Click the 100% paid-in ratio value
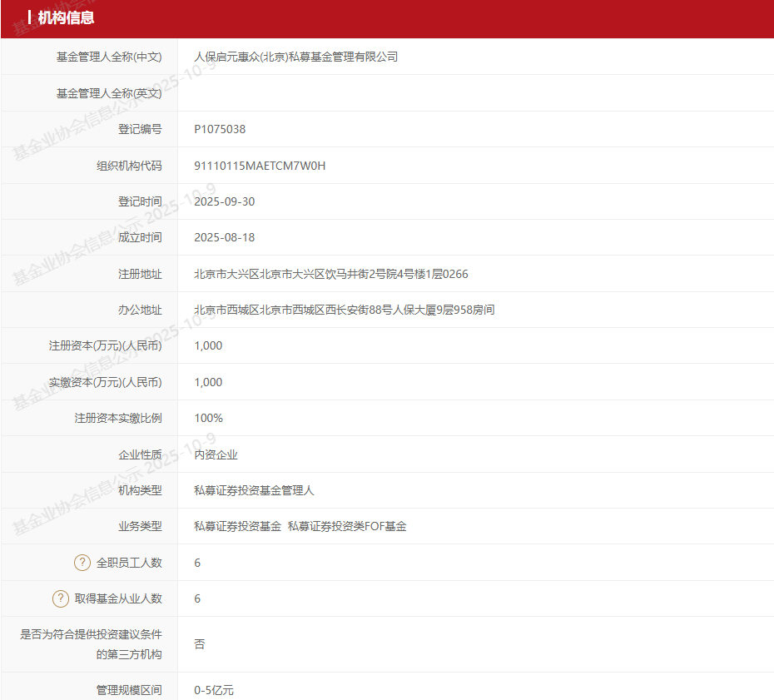774x700 pixels. 208,418
